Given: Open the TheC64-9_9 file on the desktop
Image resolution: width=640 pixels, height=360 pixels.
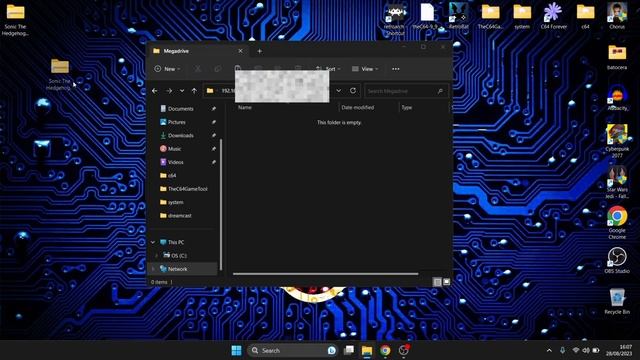Looking at the screenshot, I should pyautogui.click(x=426, y=16).
